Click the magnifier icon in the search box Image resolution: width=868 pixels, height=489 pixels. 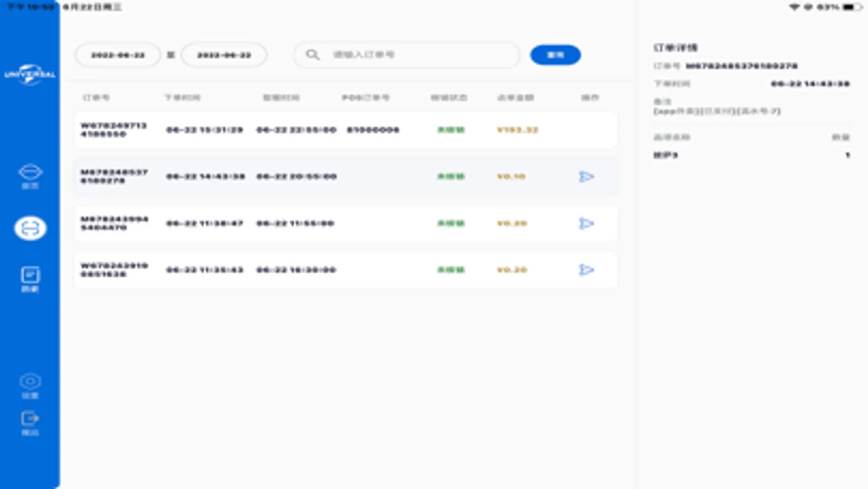point(313,54)
